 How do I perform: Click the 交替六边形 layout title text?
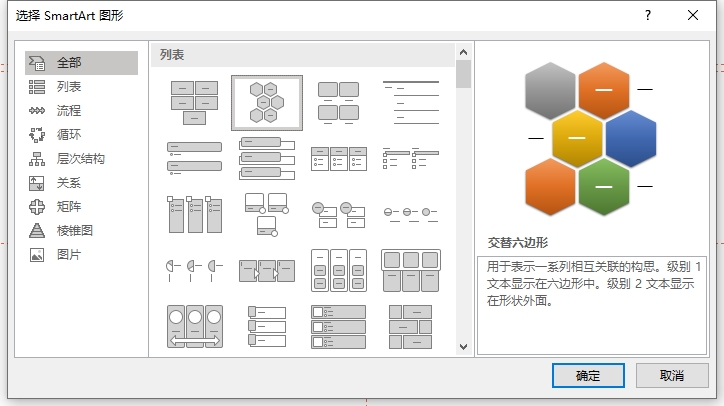coord(518,242)
